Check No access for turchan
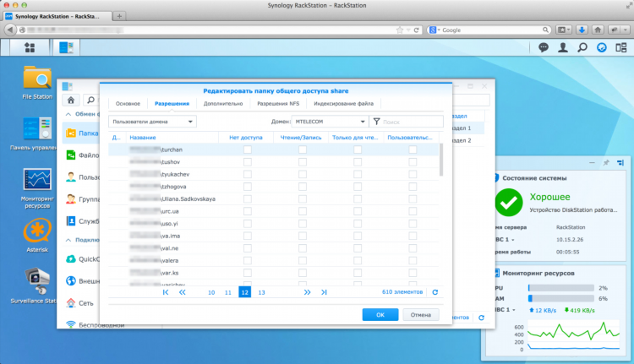Viewport: 634px width, 364px height. click(248, 149)
